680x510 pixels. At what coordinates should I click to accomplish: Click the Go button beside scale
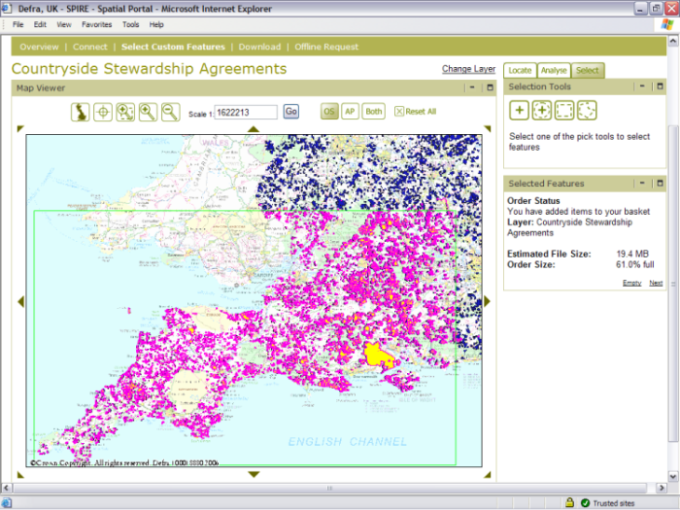click(291, 111)
